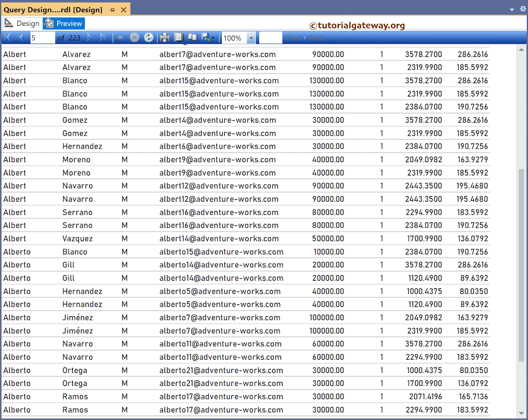Click the back to parent report icon
The image size is (528, 420).
coord(120,37)
